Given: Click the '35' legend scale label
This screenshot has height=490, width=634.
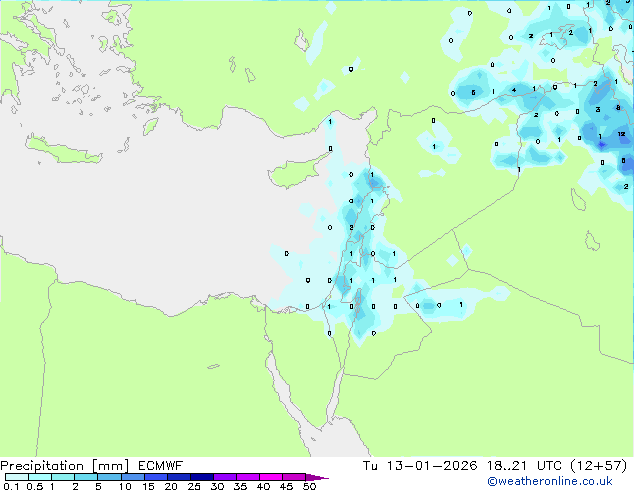Looking at the screenshot, I should tap(240, 486).
